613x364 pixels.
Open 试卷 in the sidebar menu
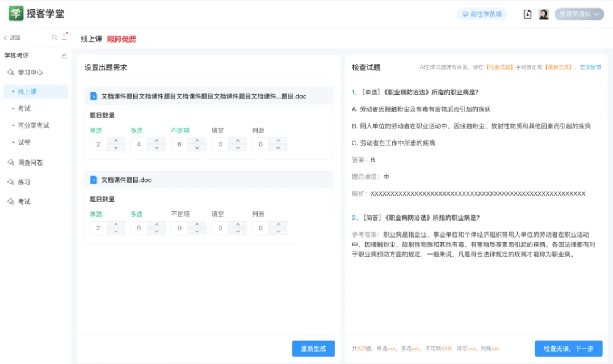click(24, 142)
